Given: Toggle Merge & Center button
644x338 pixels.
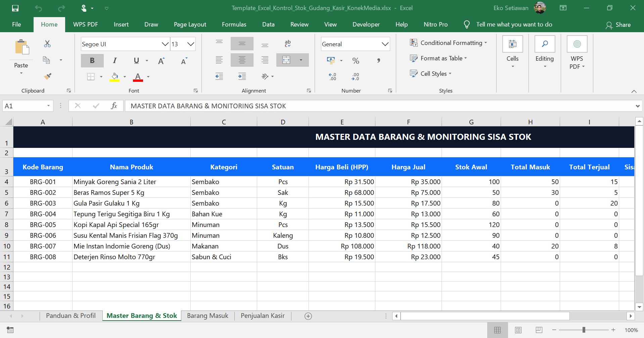Looking at the screenshot, I should (286, 60).
